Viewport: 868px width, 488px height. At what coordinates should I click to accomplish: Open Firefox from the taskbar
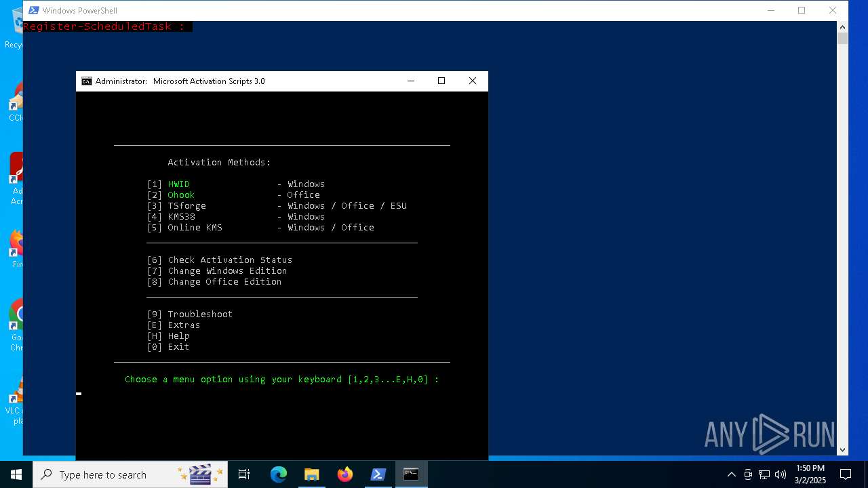pos(345,474)
